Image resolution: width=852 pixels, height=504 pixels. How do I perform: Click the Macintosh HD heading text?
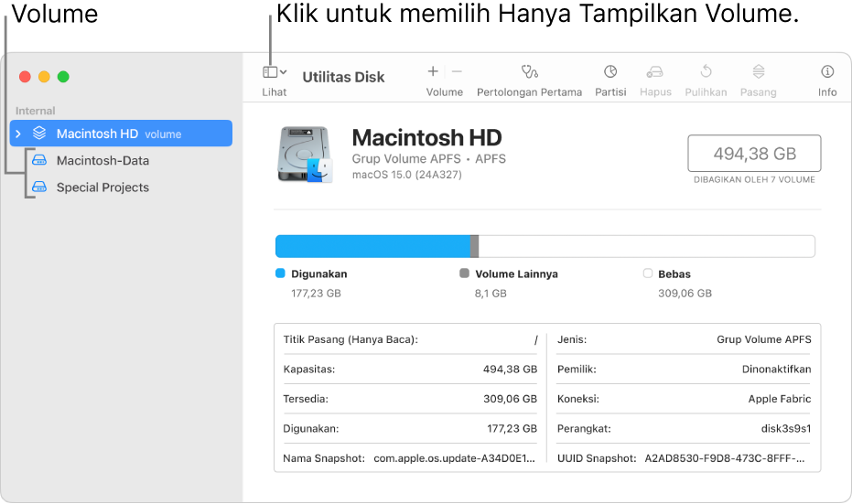pyautogui.click(x=427, y=137)
